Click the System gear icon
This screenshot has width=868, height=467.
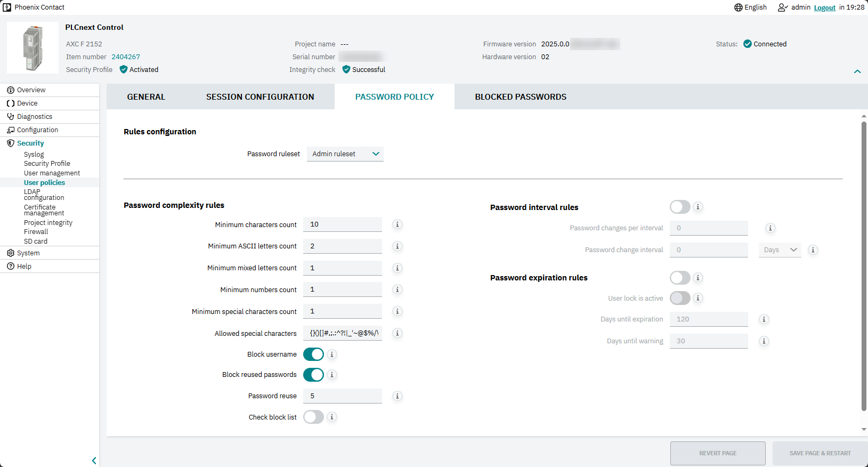click(x=11, y=253)
